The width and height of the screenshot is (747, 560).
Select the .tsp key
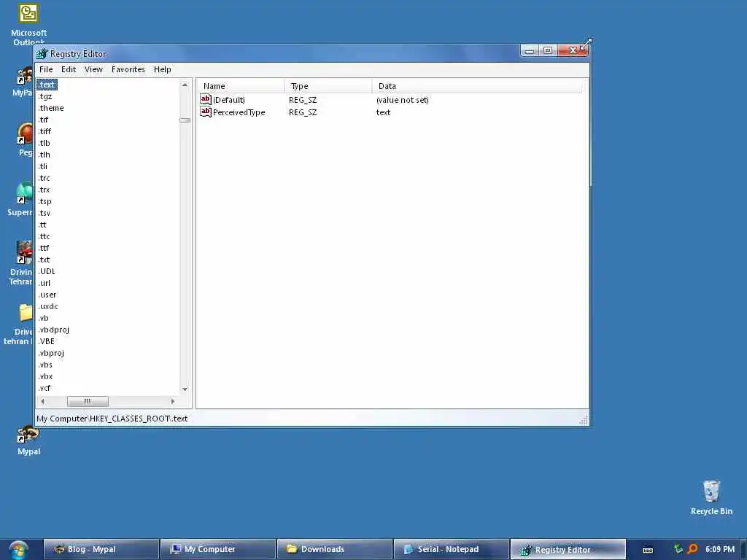coord(44,201)
